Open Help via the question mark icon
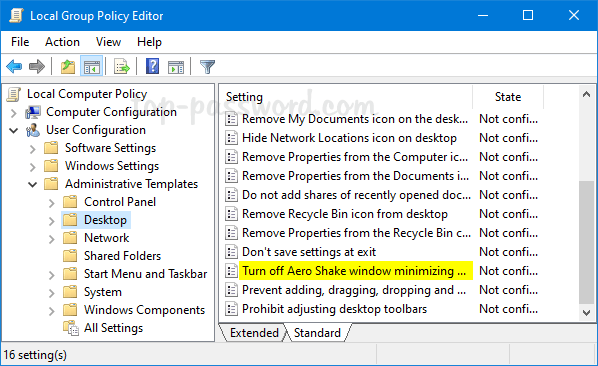This screenshot has width=598, height=366. pyautogui.click(x=153, y=66)
